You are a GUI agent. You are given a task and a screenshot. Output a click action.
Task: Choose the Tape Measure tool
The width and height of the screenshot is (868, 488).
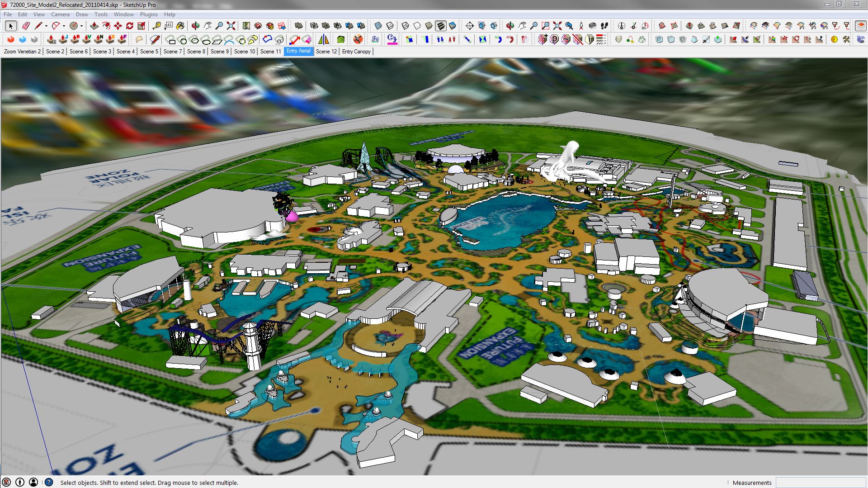(156, 26)
